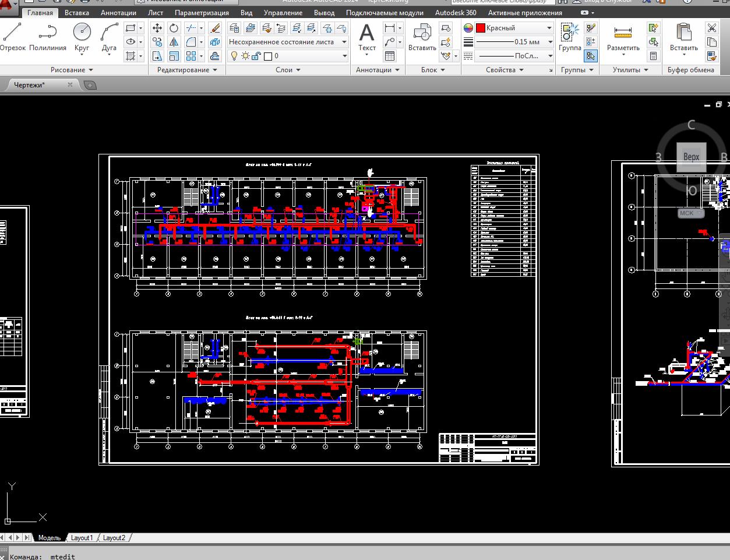Click the Erase tool icon
This screenshot has width=730, height=560.
point(215,28)
